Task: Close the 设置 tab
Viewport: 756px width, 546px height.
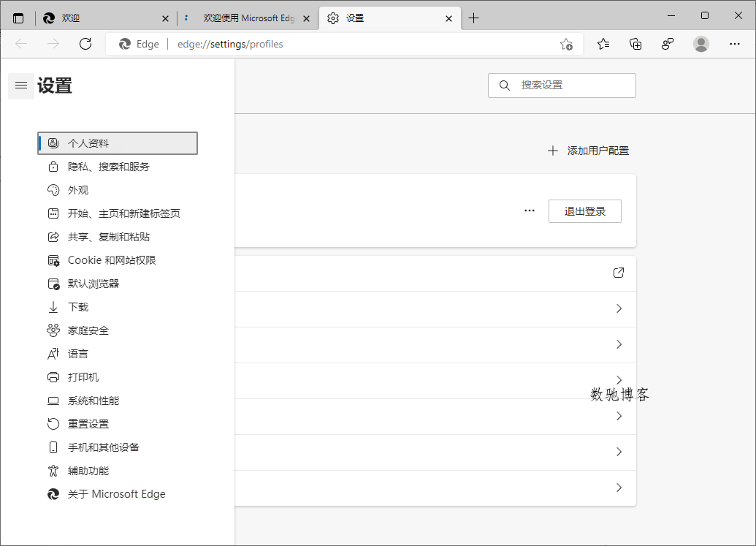Action: [x=449, y=19]
